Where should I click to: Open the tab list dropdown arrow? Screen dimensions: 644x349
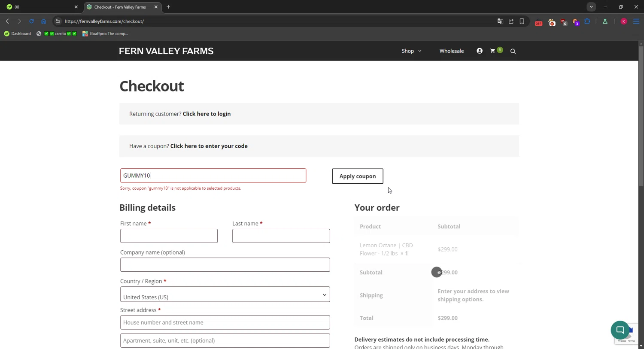[x=591, y=7]
